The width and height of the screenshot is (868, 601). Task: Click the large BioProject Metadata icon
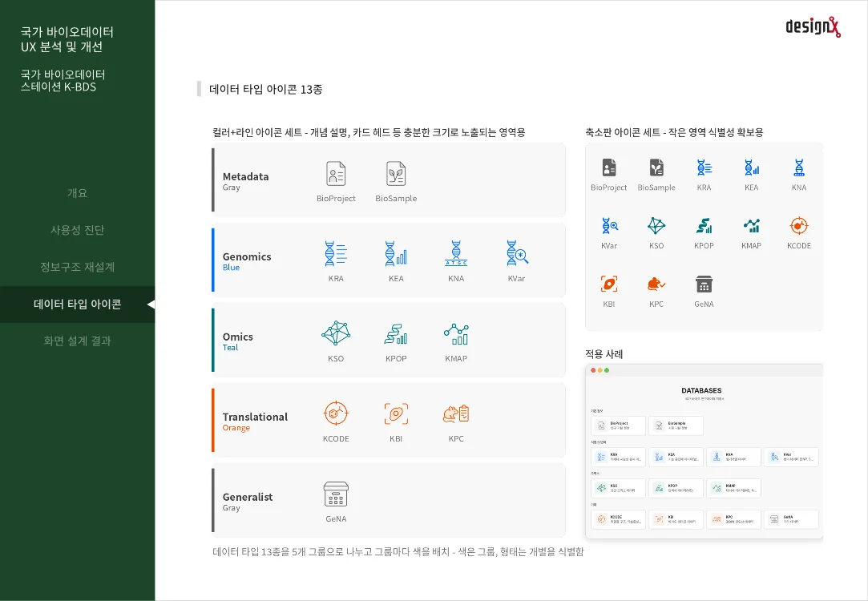coord(336,174)
